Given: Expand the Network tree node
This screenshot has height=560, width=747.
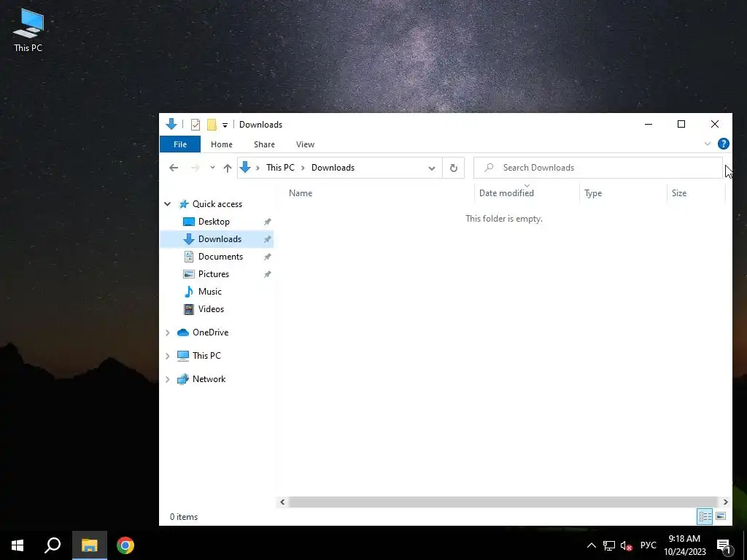Looking at the screenshot, I should click(168, 379).
